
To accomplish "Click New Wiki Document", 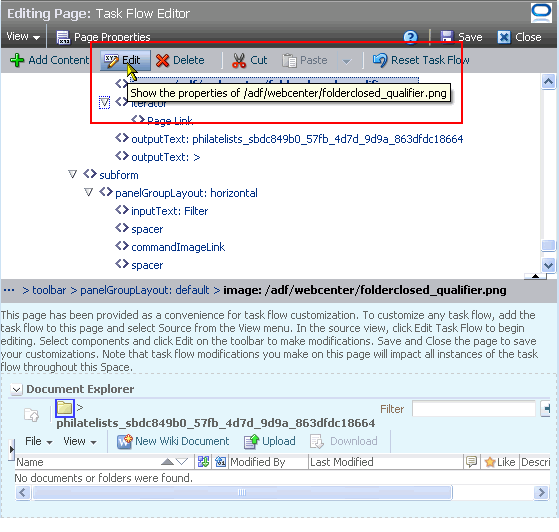I will pyautogui.click(x=173, y=441).
